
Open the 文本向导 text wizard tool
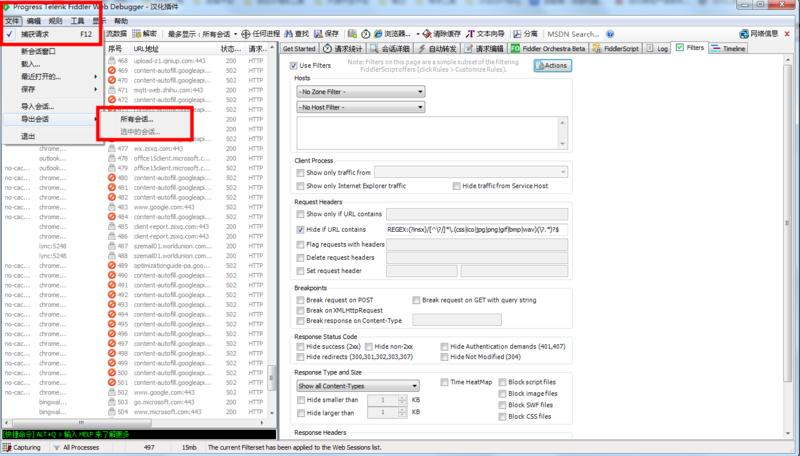pos(485,34)
